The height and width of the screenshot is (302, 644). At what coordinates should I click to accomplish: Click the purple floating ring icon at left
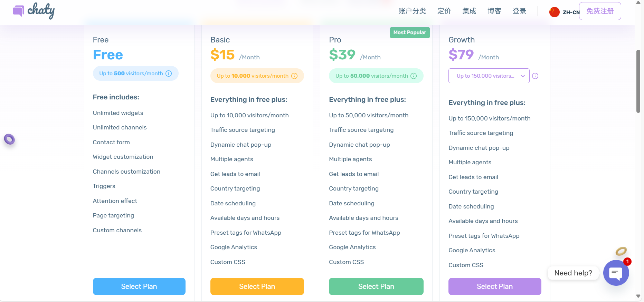(9, 139)
